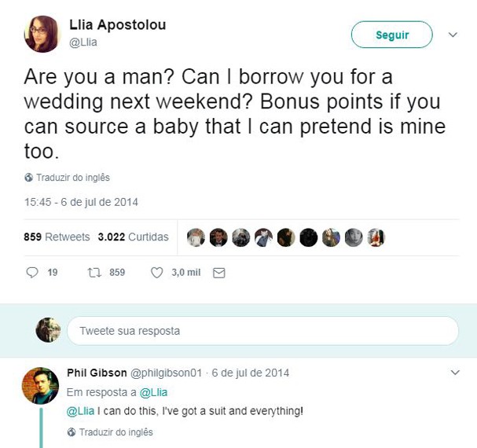
Task: Translate main tweet via Traduzir do inglês
Action: coord(73,178)
